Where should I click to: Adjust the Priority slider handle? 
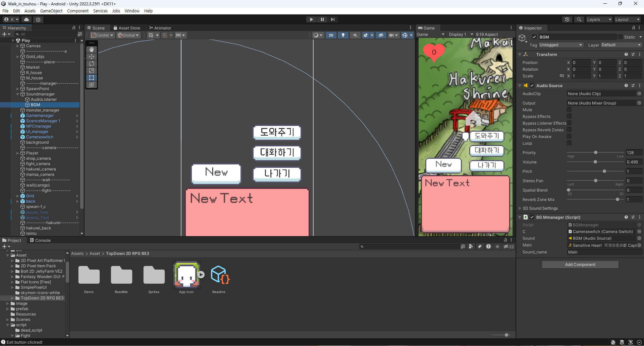[596, 153]
